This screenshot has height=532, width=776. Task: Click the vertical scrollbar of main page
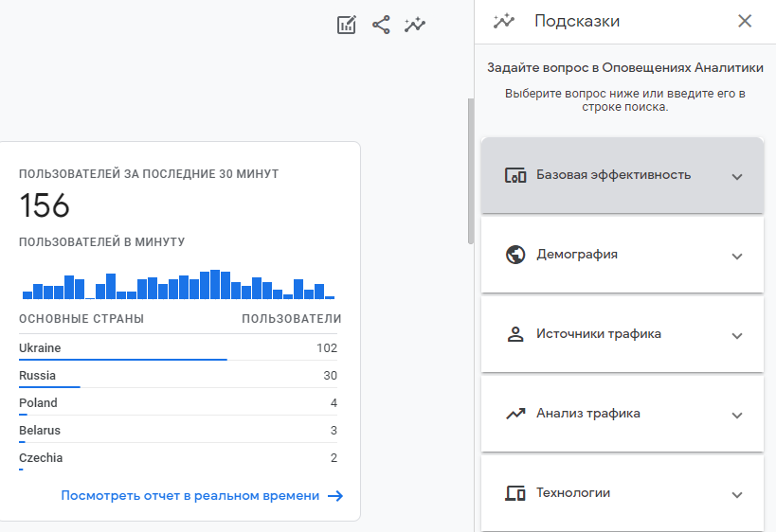(x=471, y=171)
